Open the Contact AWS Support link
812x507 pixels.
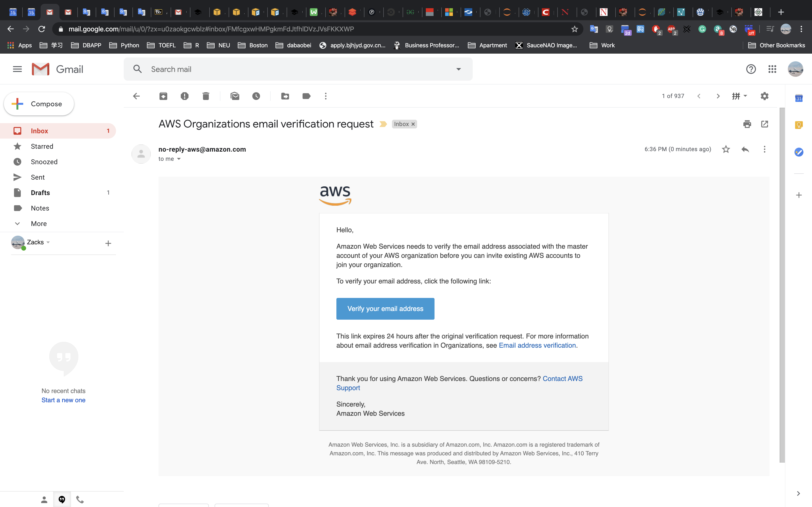click(x=562, y=379)
